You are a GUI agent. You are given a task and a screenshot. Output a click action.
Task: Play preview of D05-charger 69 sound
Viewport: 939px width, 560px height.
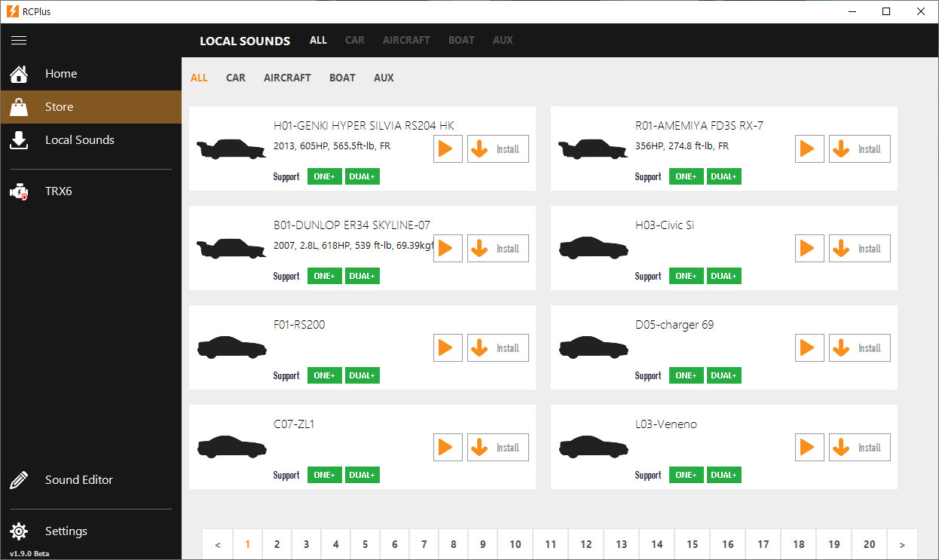(809, 348)
